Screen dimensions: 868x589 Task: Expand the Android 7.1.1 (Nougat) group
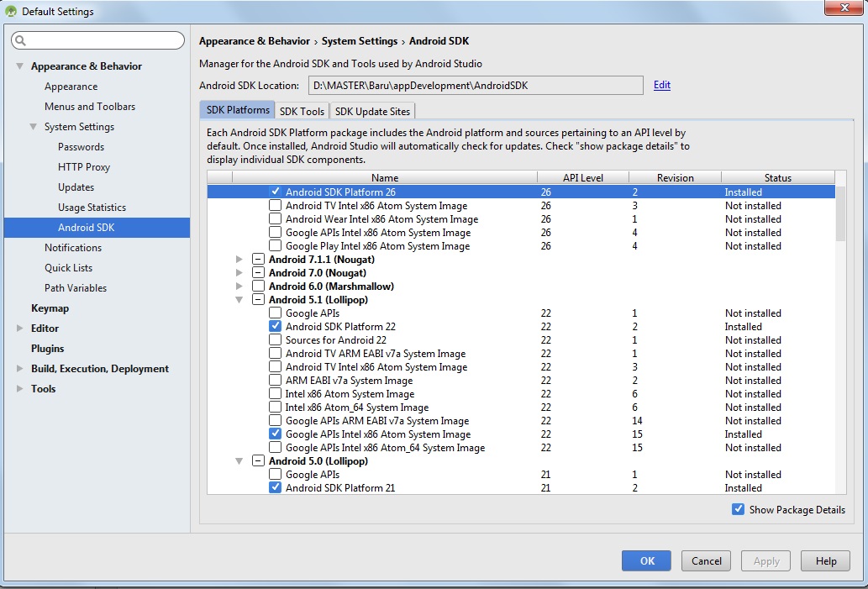[240, 260]
